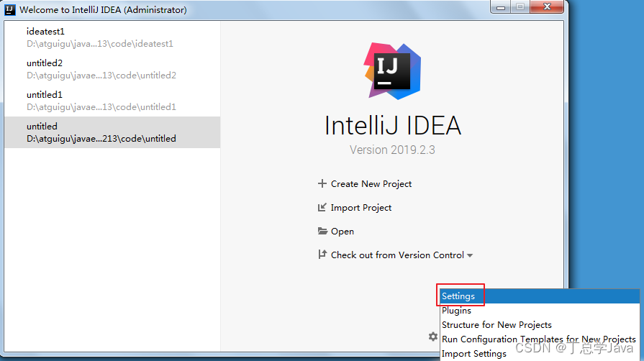Viewport: 644px width, 361px height.
Task: Click Create New Project
Action: 371,184
